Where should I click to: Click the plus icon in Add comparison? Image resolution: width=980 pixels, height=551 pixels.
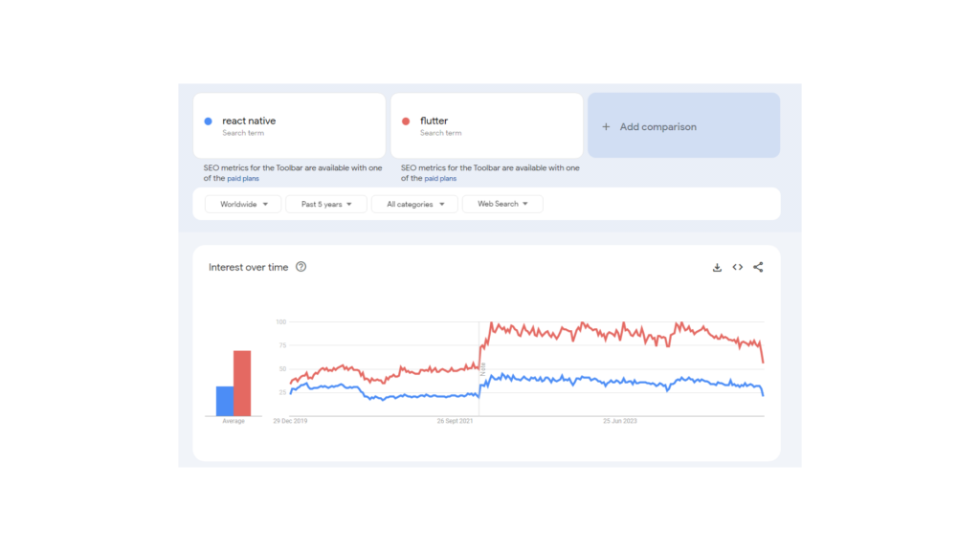pos(606,127)
